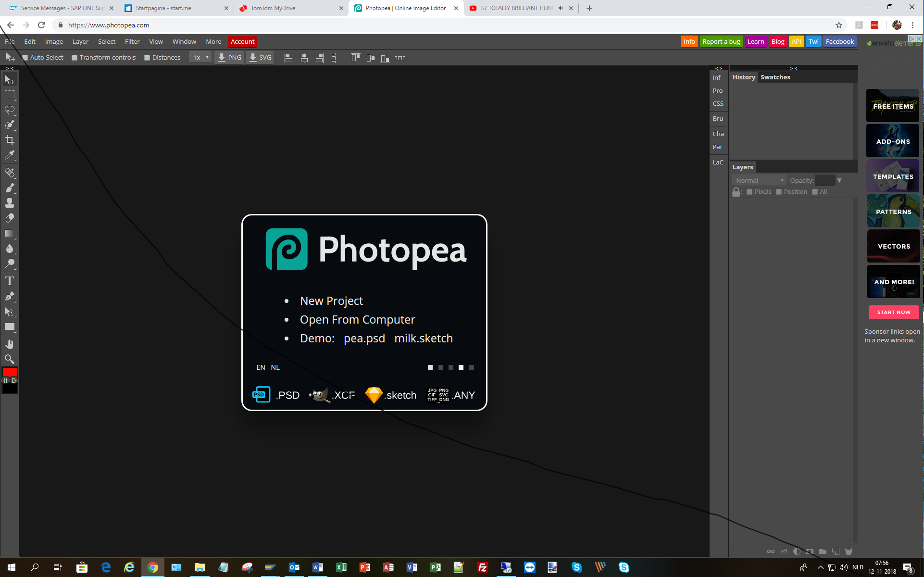Click the align left edges icon

click(288, 58)
